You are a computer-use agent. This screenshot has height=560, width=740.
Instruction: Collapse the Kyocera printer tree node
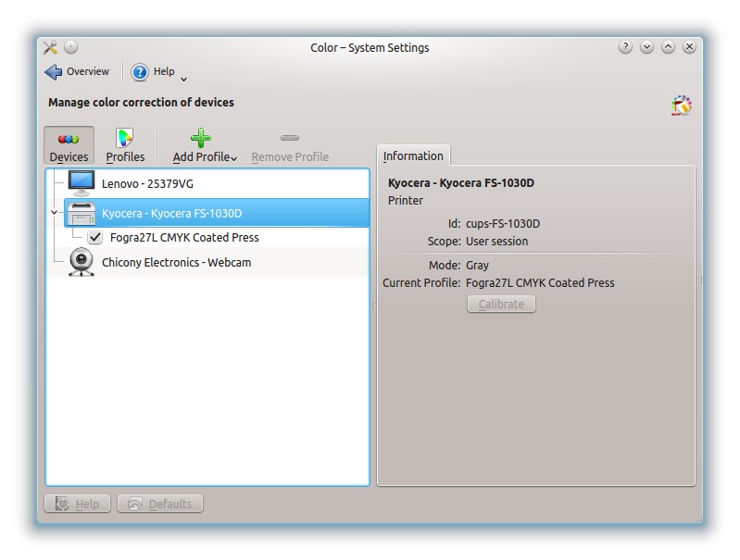(55, 212)
